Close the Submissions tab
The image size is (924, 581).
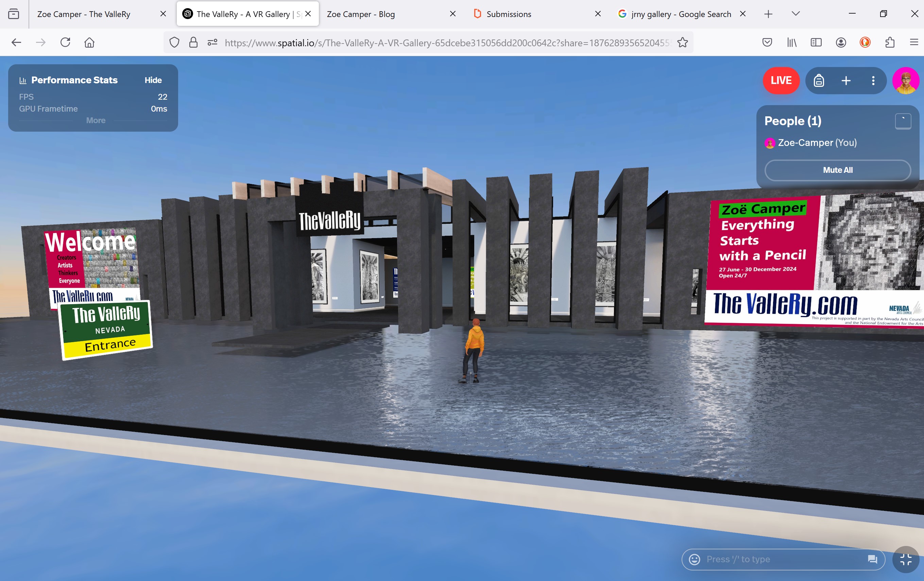tap(597, 14)
